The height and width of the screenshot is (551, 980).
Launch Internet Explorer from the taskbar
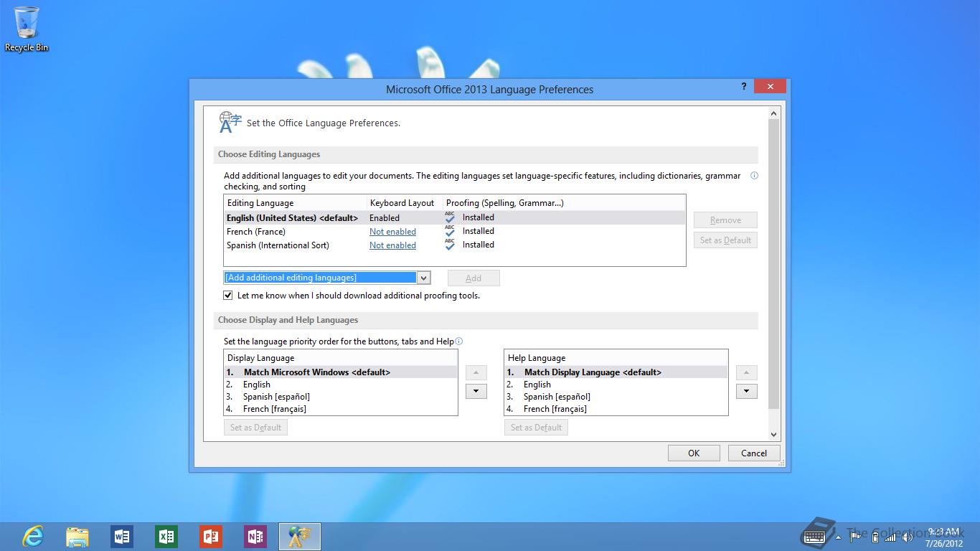(x=33, y=536)
